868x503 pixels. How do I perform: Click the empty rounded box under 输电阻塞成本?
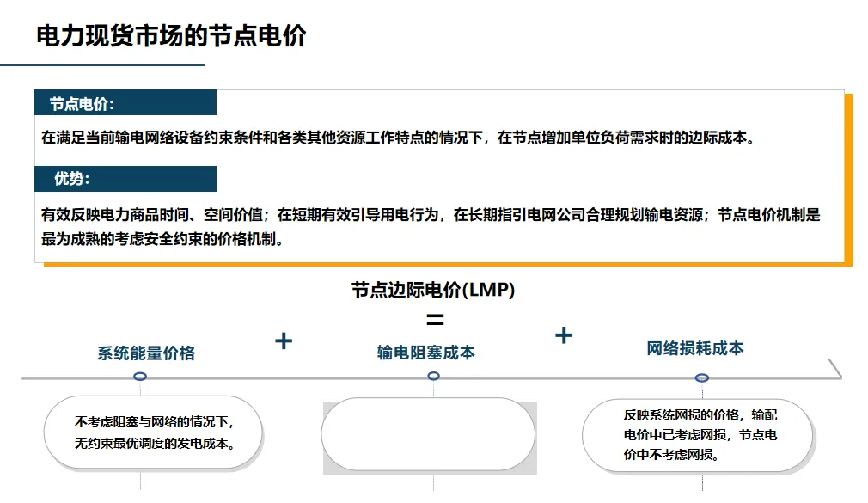click(429, 434)
